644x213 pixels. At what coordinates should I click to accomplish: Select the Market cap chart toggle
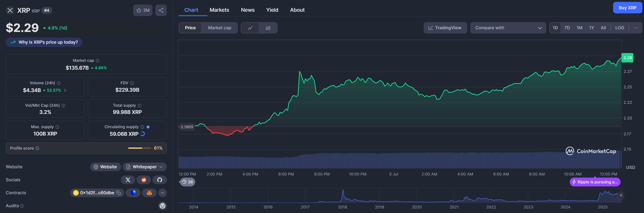220,28
